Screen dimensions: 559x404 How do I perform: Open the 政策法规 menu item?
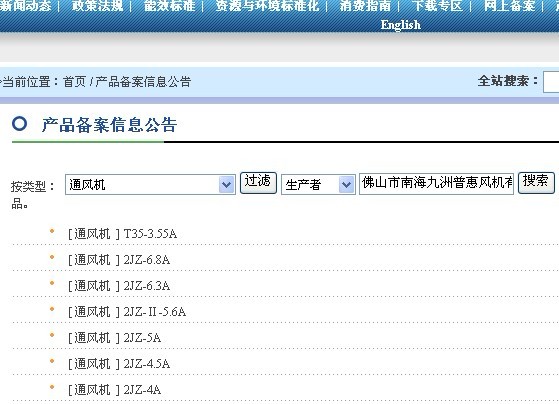(x=97, y=5)
